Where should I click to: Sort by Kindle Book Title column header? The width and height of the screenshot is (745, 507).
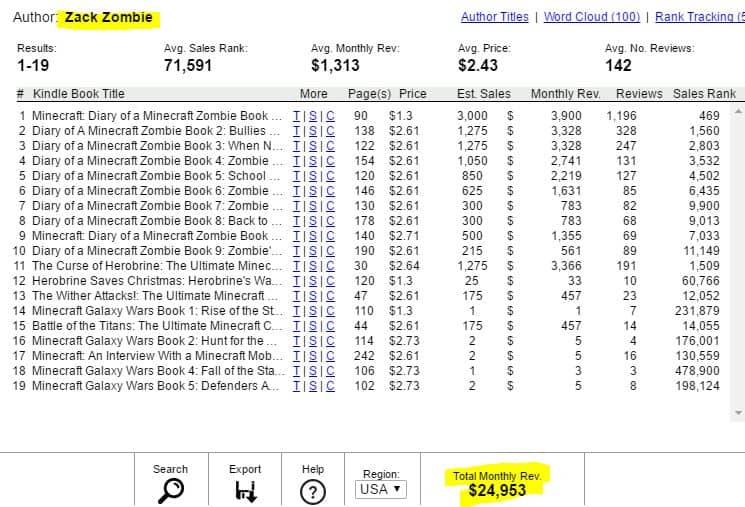pos(78,94)
